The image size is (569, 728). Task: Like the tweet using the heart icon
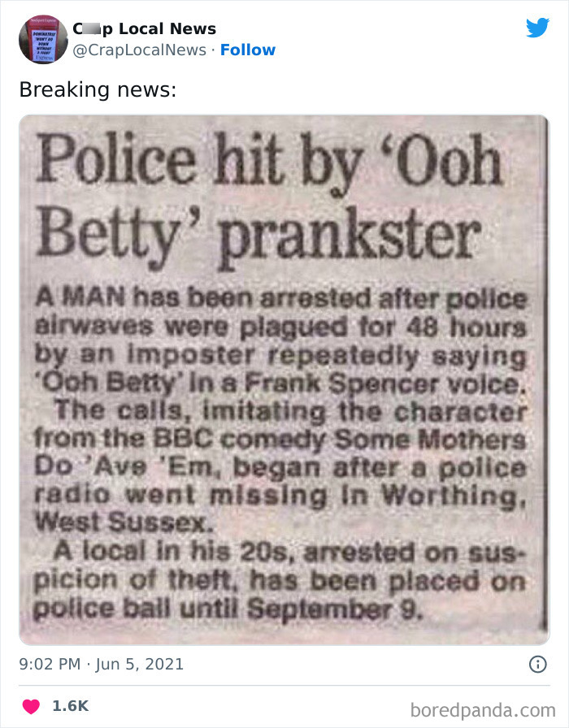click(x=30, y=707)
